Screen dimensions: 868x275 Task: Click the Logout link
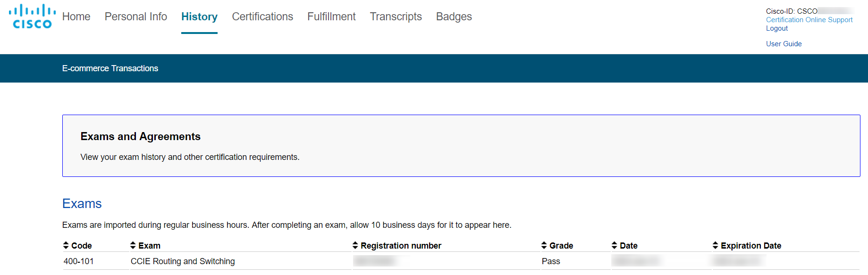(777, 28)
